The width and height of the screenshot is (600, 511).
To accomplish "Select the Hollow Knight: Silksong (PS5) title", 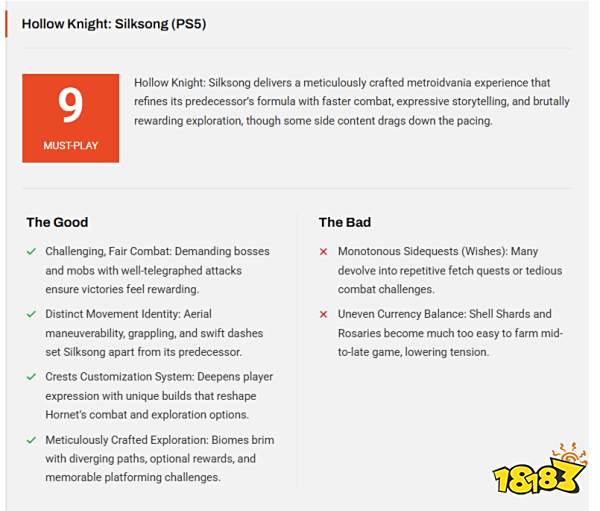I will (x=114, y=24).
